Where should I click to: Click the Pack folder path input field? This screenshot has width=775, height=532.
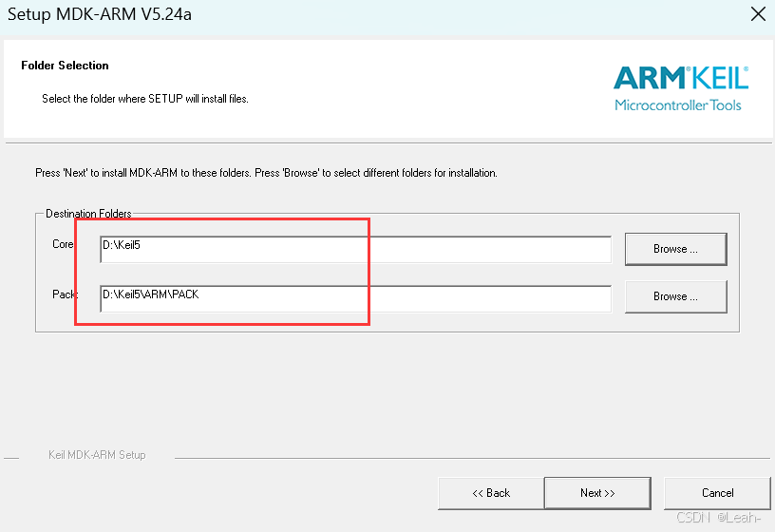pos(355,298)
